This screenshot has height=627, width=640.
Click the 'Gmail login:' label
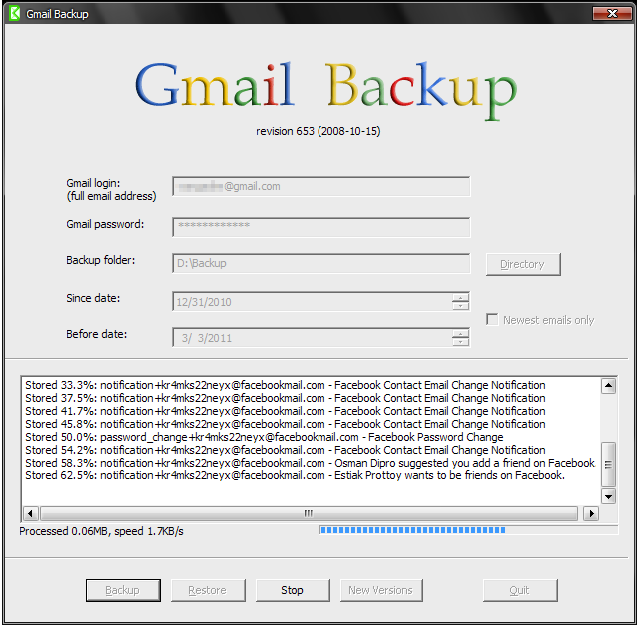(93, 183)
